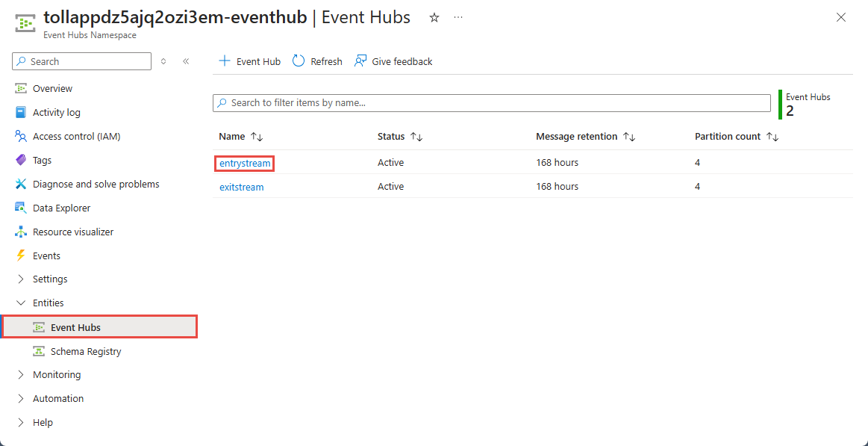Viewport: 868px width, 446px height.
Task: Sort by Message retention column
Action: 586,136
